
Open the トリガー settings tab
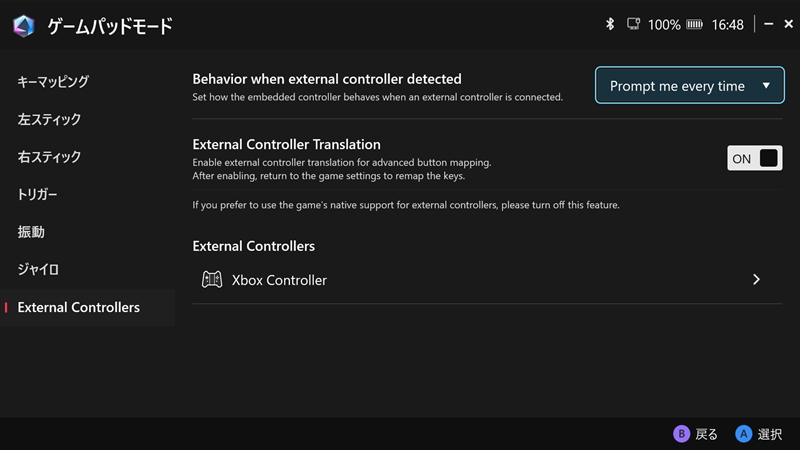tap(38, 194)
